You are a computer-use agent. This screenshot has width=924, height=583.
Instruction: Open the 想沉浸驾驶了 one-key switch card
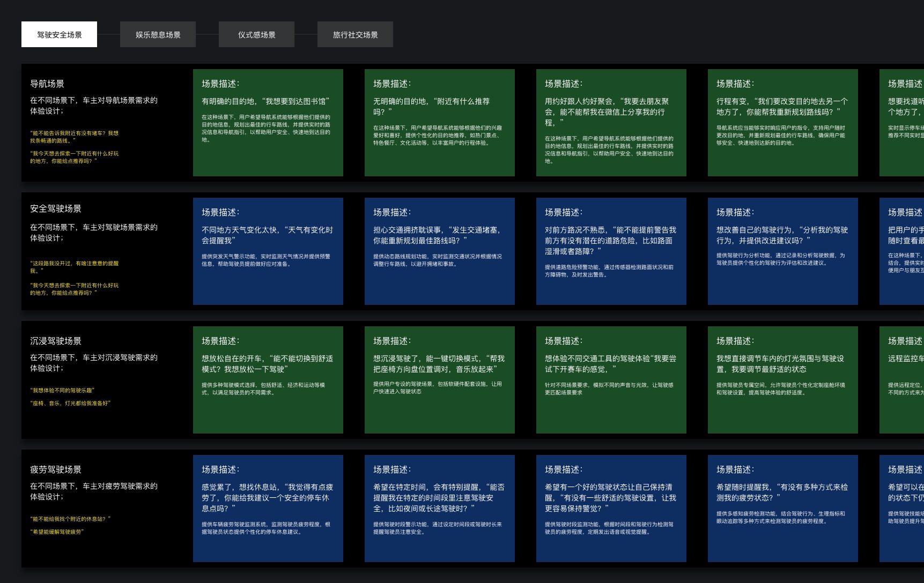(x=439, y=380)
